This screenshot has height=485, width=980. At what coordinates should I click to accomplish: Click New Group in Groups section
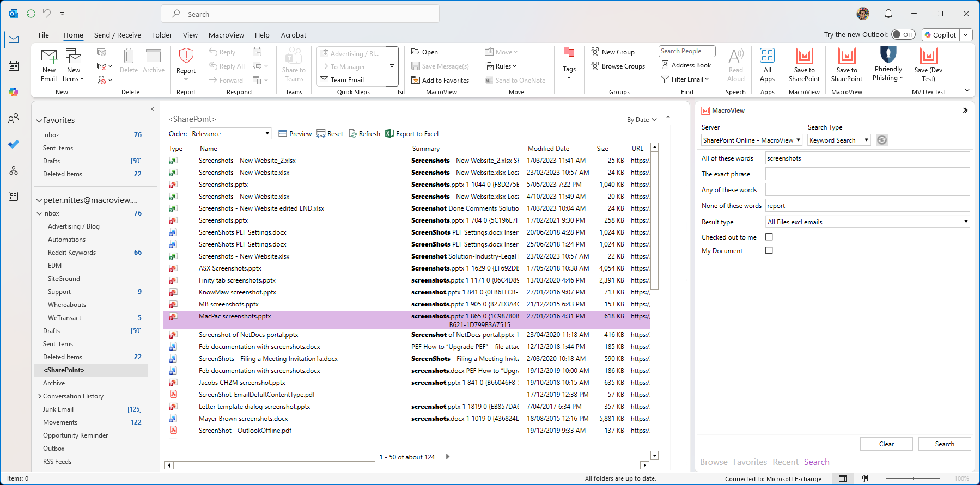(x=613, y=52)
